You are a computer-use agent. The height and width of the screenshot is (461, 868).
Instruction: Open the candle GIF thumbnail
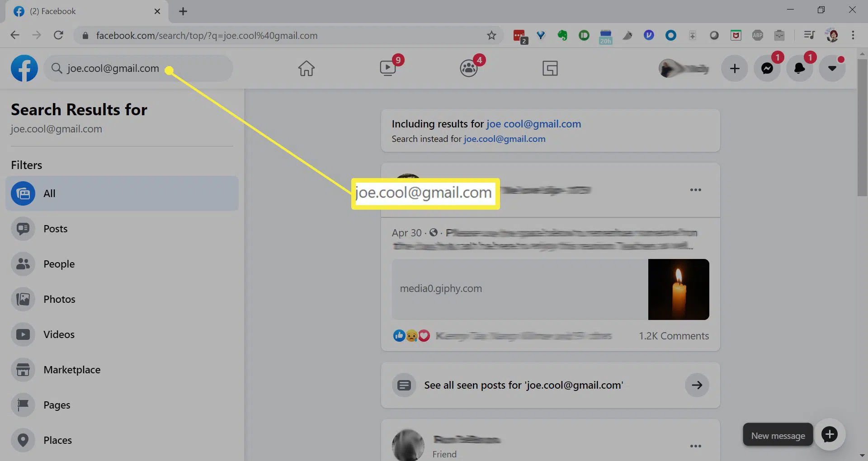pyautogui.click(x=679, y=289)
